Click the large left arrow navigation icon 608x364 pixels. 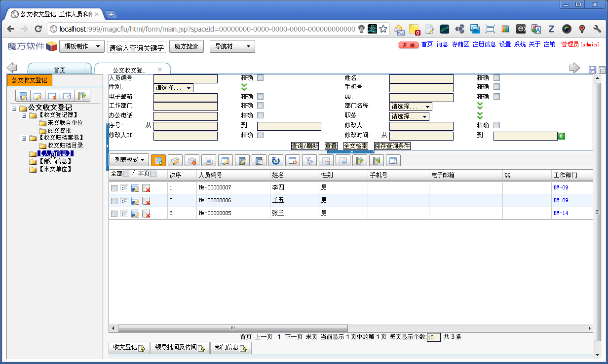12,68
